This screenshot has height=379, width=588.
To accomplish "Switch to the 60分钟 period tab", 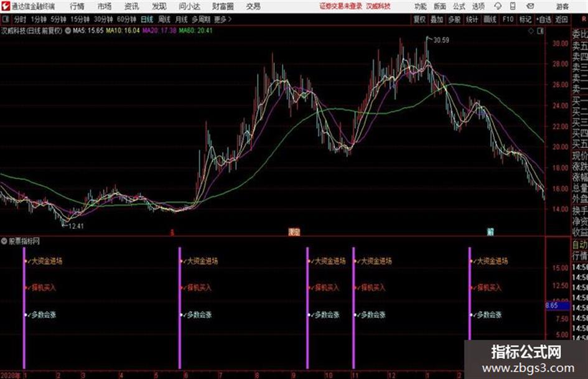I will coord(126,19).
